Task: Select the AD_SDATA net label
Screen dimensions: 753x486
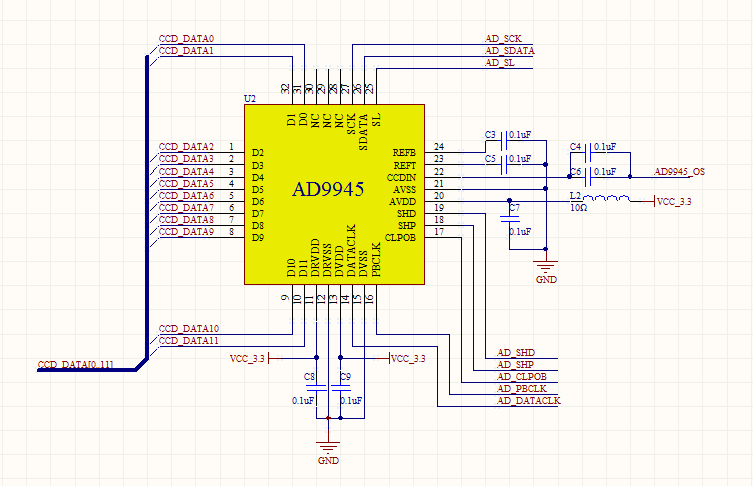Action: 509,50
